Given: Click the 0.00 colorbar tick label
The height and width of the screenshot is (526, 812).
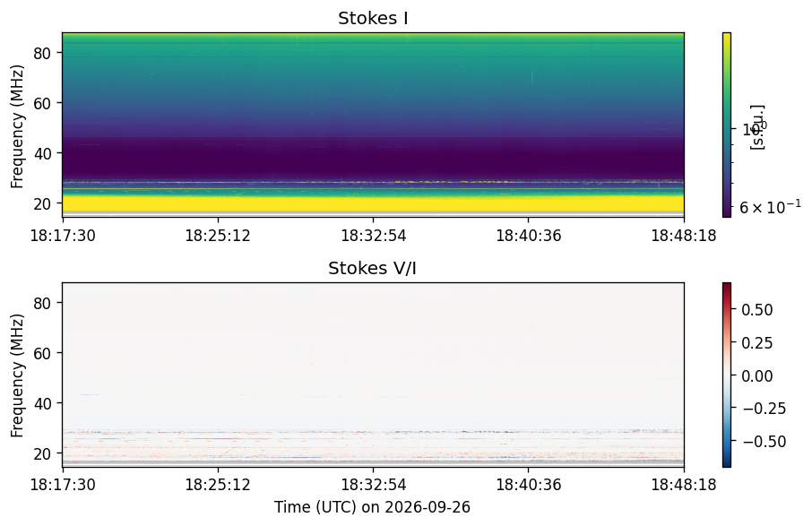Looking at the screenshot, I should pos(756,375).
